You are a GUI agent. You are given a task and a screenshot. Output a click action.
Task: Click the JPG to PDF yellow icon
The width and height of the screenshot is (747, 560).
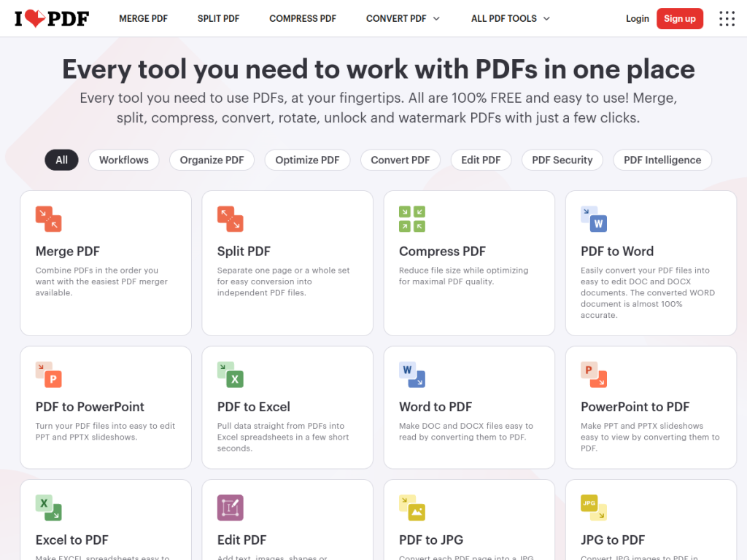[x=594, y=508]
